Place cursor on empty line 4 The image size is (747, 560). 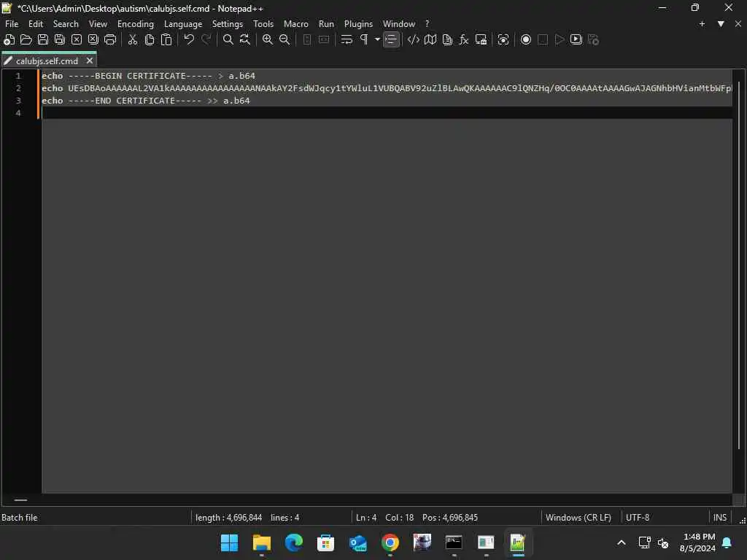point(387,113)
